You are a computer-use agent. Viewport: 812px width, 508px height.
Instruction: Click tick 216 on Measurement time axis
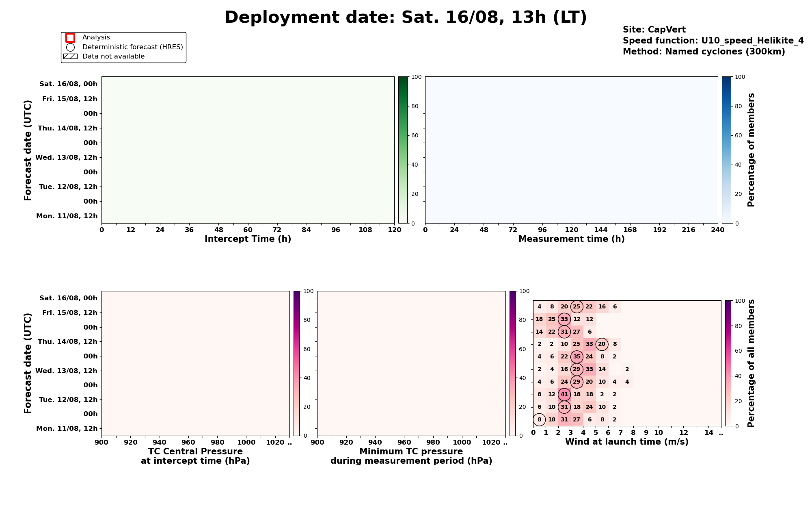point(689,230)
